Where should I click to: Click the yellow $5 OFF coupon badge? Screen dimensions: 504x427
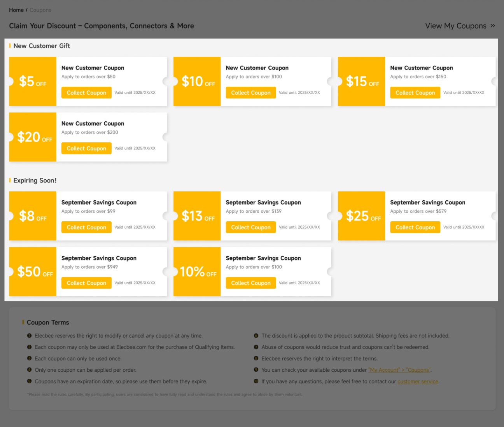point(33,81)
